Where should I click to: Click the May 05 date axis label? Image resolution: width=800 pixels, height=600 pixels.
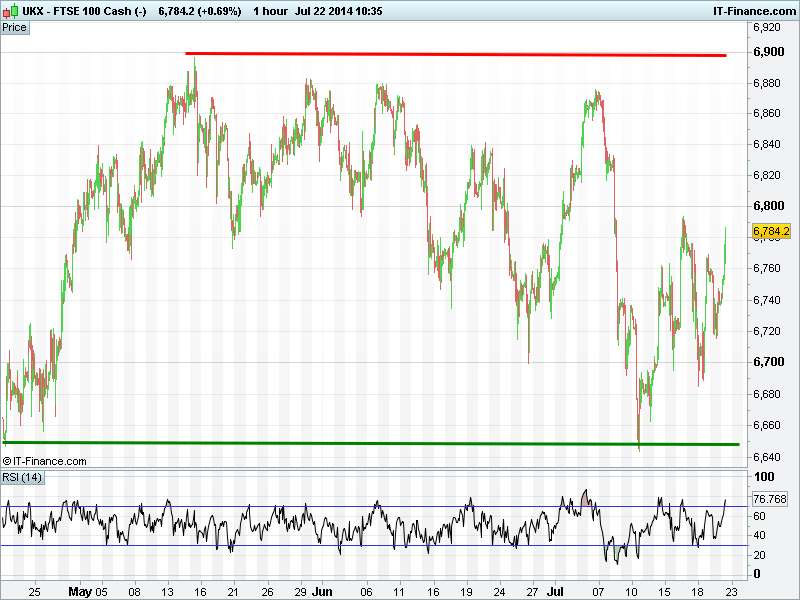click(88, 592)
